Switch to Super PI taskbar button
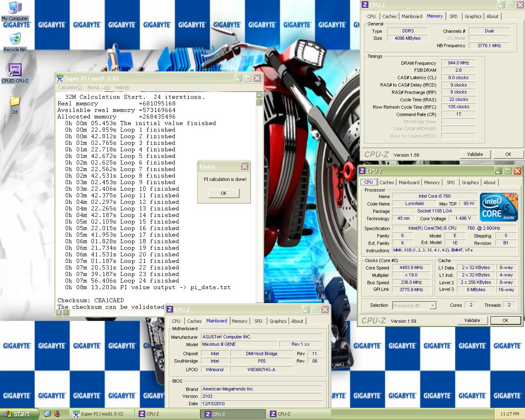Viewport: 525px width, 420px height. pyautogui.click(x=102, y=414)
